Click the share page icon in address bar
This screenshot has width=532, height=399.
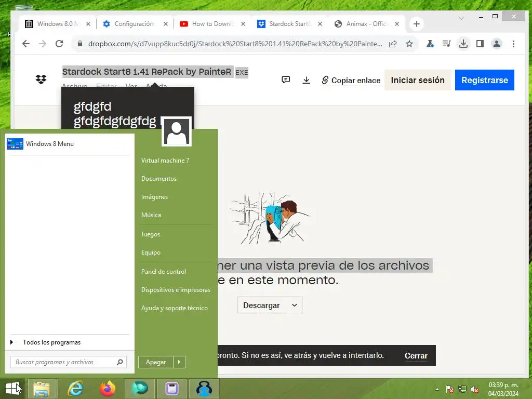(393, 44)
